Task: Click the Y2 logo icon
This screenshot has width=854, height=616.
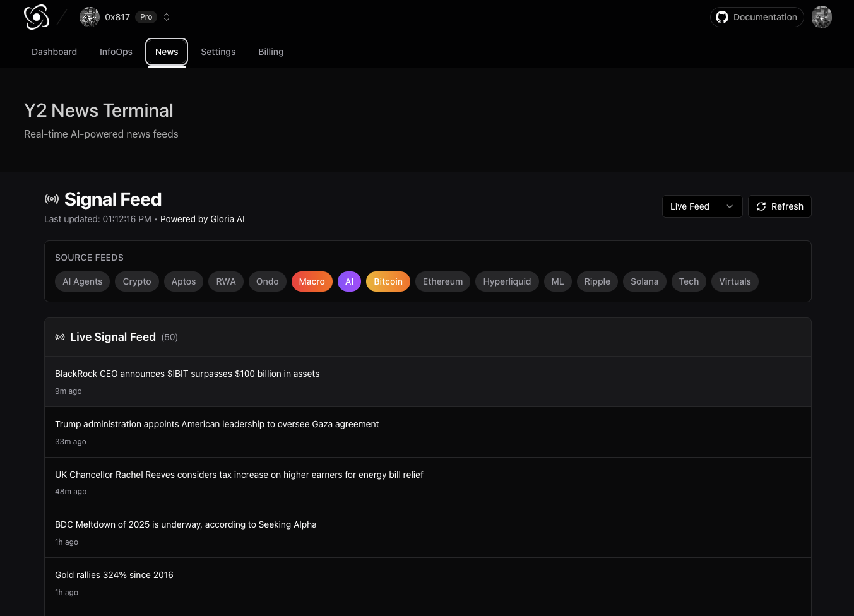Action: pyautogui.click(x=37, y=17)
